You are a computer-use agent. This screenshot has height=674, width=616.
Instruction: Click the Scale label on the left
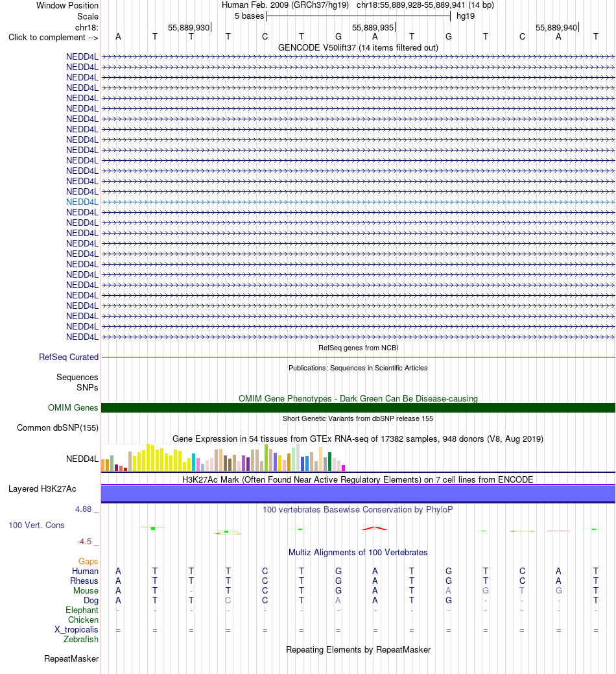88,16
